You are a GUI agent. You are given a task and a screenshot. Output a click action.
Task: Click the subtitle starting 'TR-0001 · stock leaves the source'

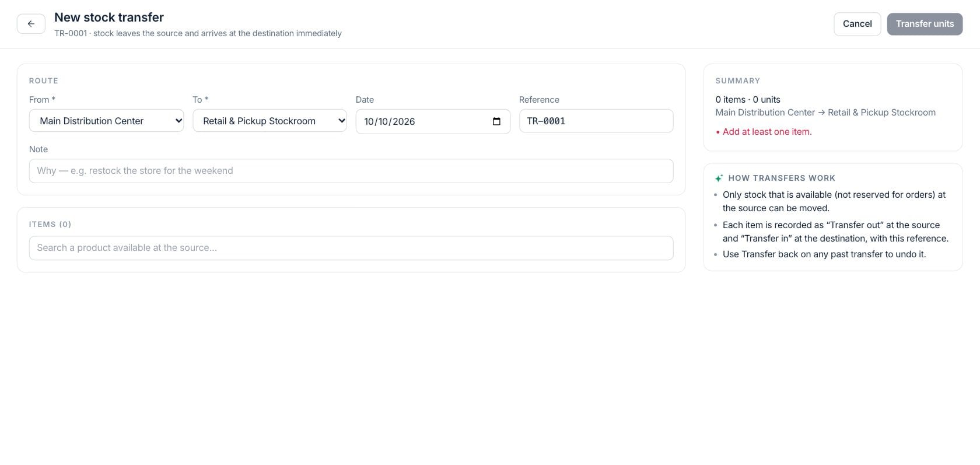point(198,33)
